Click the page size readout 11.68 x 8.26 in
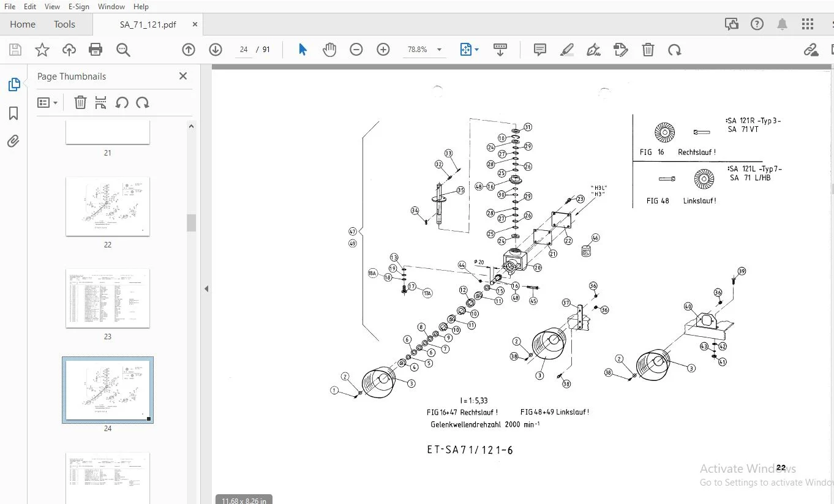 (244, 500)
